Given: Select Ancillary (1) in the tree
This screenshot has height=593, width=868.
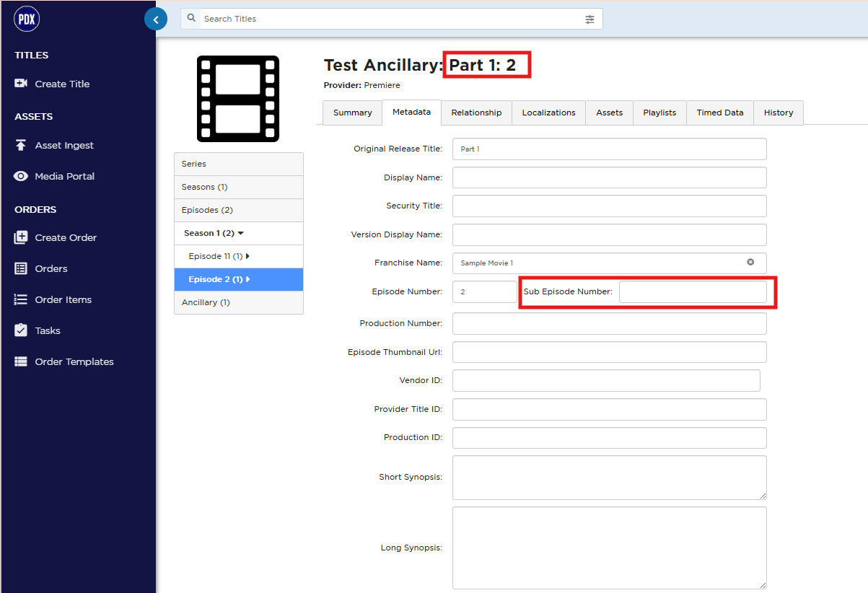Looking at the screenshot, I should coord(239,302).
